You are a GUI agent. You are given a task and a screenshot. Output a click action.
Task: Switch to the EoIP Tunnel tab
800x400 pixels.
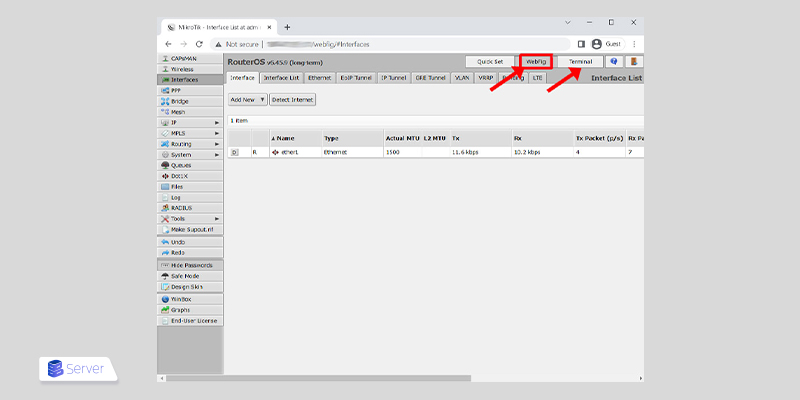356,78
